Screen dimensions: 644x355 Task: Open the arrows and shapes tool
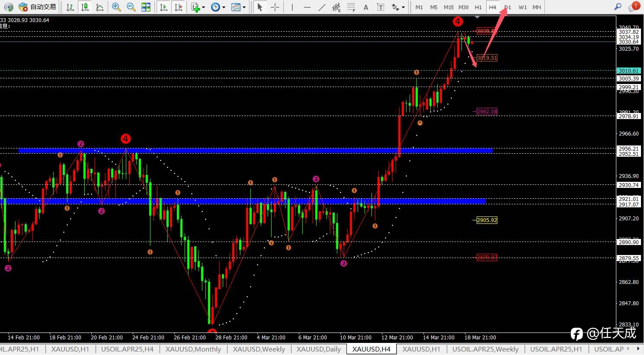[395, 7]
